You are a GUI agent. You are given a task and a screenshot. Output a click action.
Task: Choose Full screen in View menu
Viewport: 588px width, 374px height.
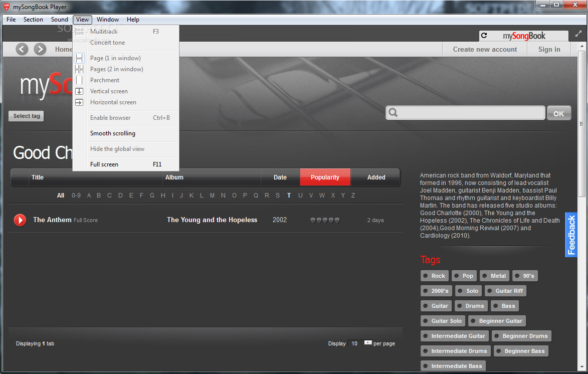(126, 164)
